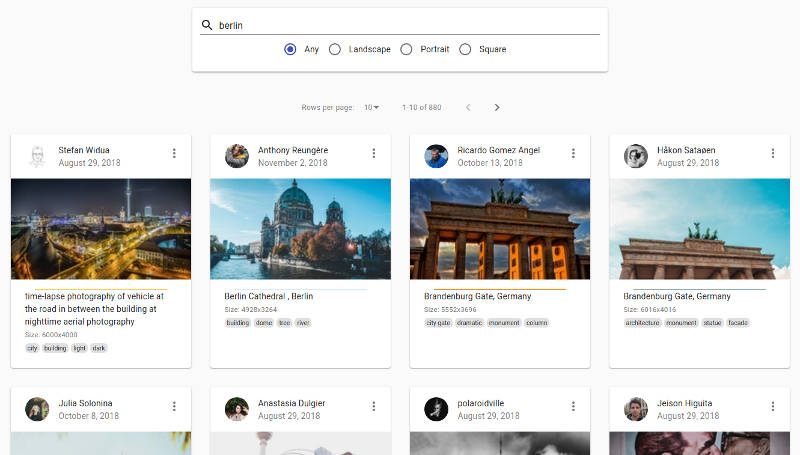
Task: Open more options on Julia Solonina card
Action: (x=174, y=406)
